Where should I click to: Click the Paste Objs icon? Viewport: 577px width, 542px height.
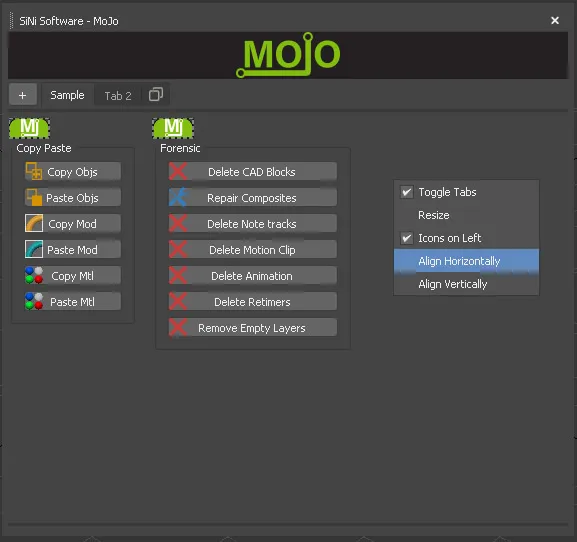pos(33,198)
